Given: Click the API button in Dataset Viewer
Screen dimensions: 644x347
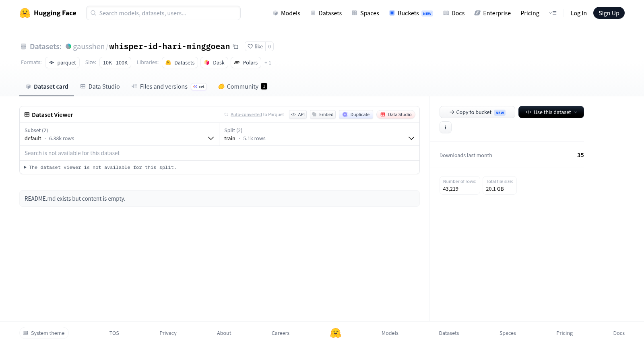Looking at the screenshot, I should [x=298, y=114].
